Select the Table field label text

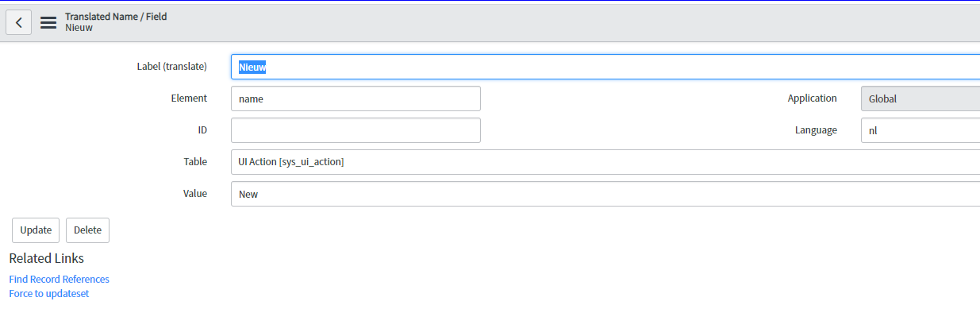pyautogui.click(x=195, y=162)
